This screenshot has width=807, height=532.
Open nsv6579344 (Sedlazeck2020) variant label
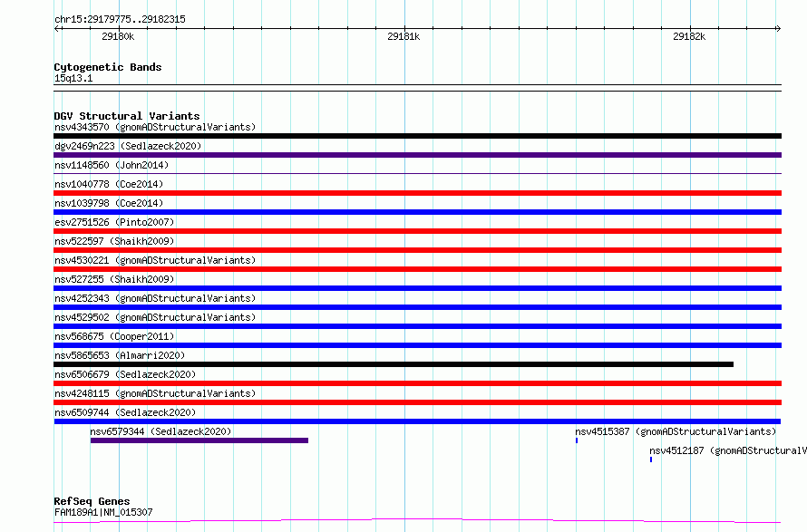coord(160,431)
